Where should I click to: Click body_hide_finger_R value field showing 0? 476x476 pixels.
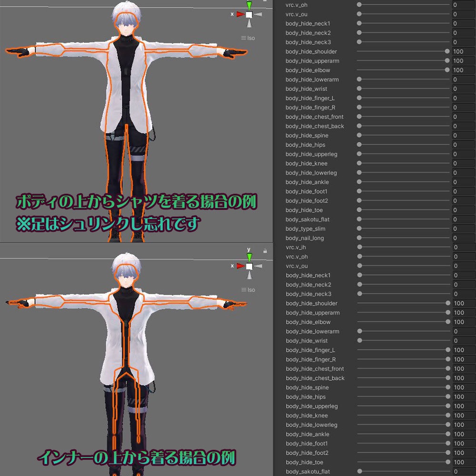[464, 107]
